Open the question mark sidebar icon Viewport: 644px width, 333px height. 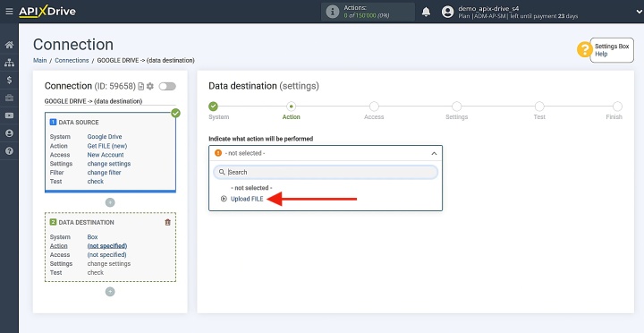[9, 151]
